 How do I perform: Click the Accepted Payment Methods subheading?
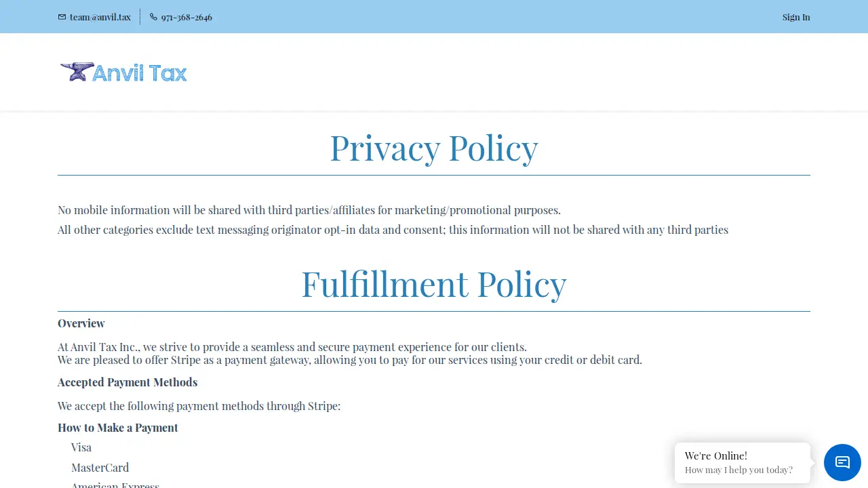pos(127,382)
